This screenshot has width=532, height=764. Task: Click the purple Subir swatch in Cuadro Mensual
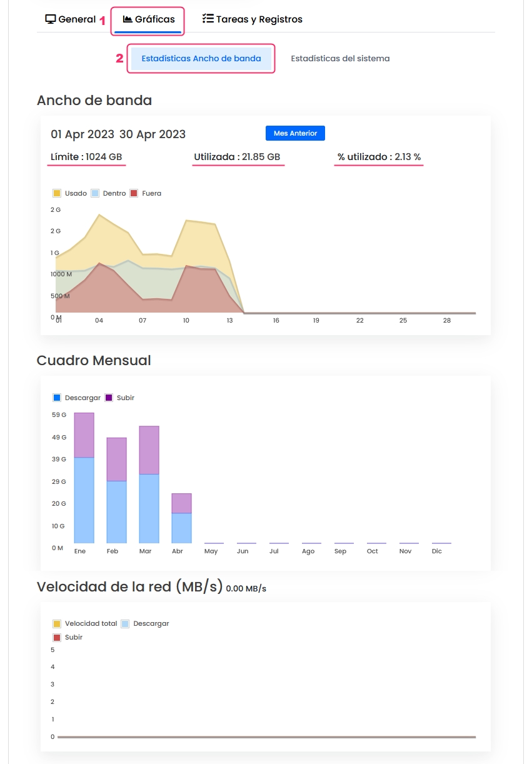(x=109, y=398)
